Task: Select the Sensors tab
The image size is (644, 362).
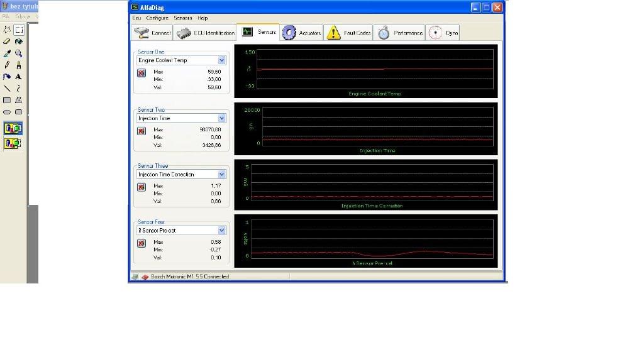Action: (258, 32)
